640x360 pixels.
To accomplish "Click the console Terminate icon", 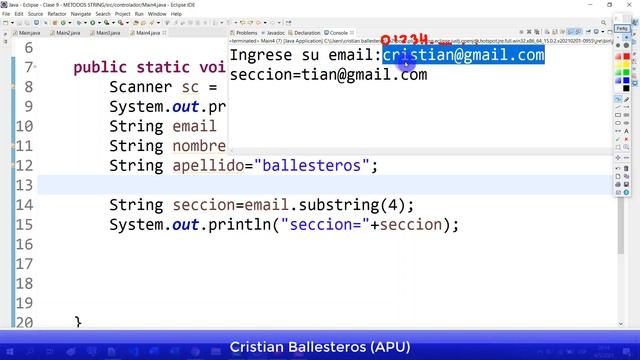I will pos(521,32).
